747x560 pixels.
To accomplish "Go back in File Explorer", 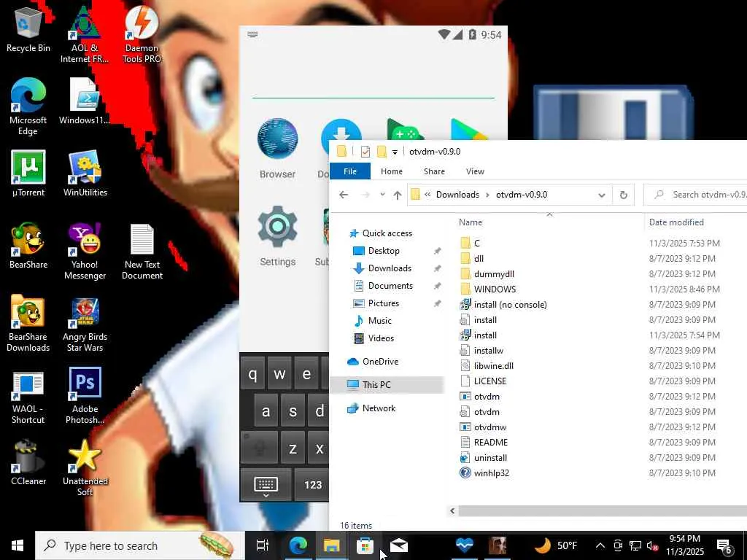I will point(344,195).
